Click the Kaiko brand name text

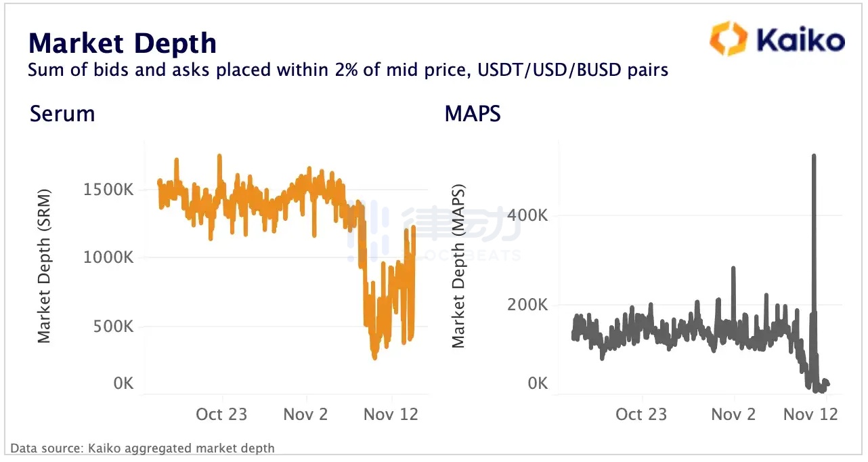tap(800, 39)
